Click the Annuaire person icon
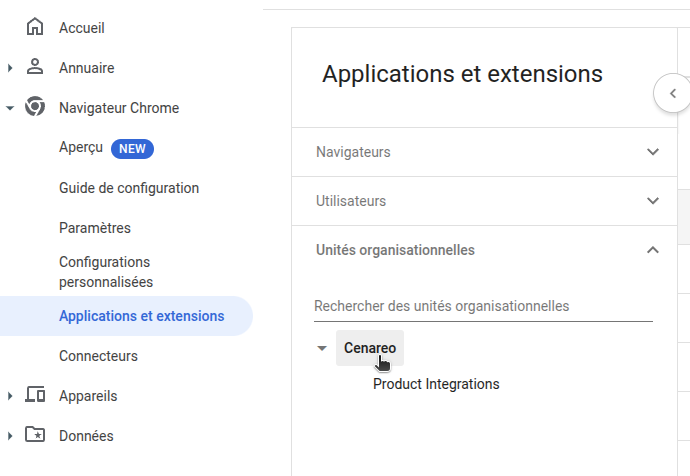 tap(35, 68)
